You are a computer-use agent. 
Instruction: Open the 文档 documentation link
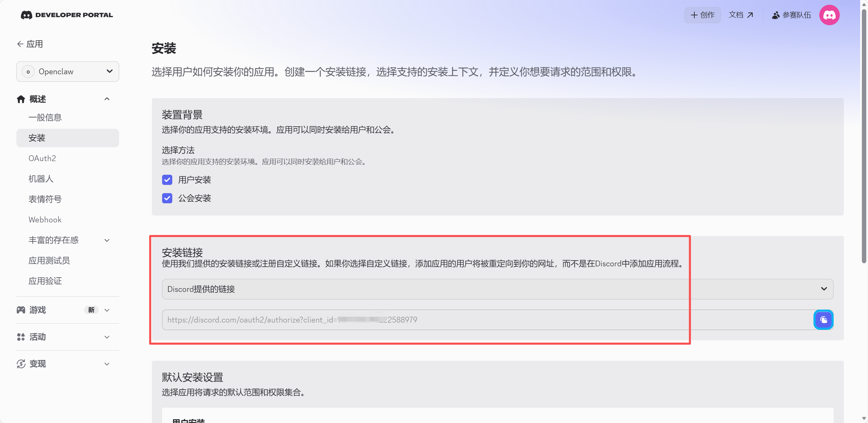click(741, 15)
